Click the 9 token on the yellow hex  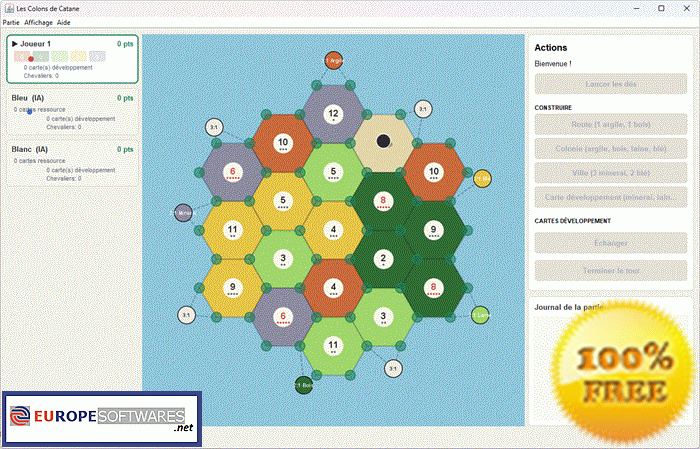pyautogui.click(x=233, y=288)
